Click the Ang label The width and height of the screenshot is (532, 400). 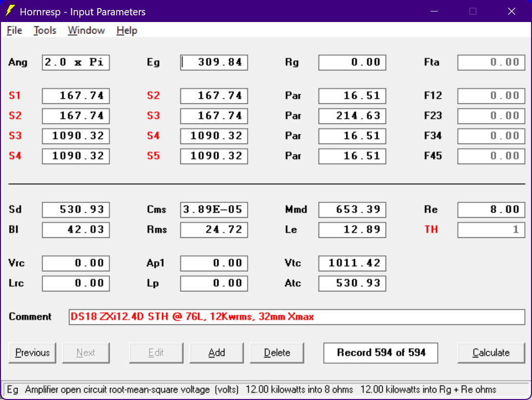[x=18, y=63]
